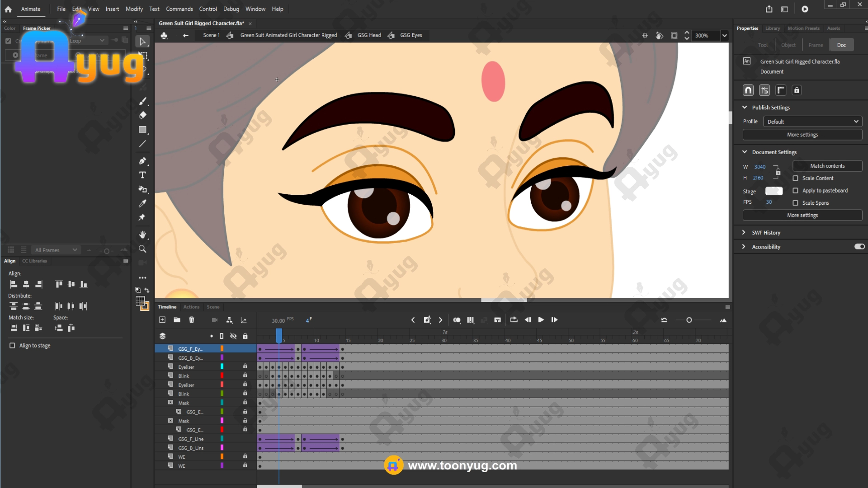Play the timeline animation
Screen dimensions: 868x488
coord(541,320)
